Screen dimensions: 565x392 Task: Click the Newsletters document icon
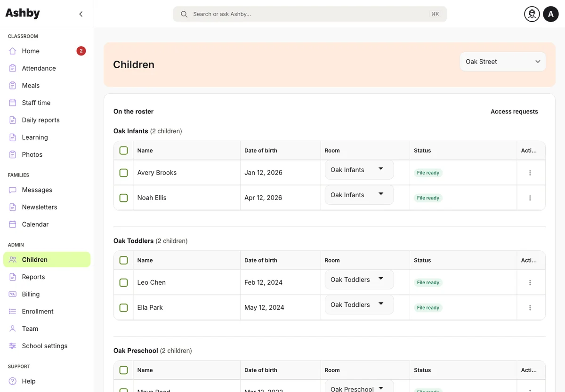(x=13, y=207)
